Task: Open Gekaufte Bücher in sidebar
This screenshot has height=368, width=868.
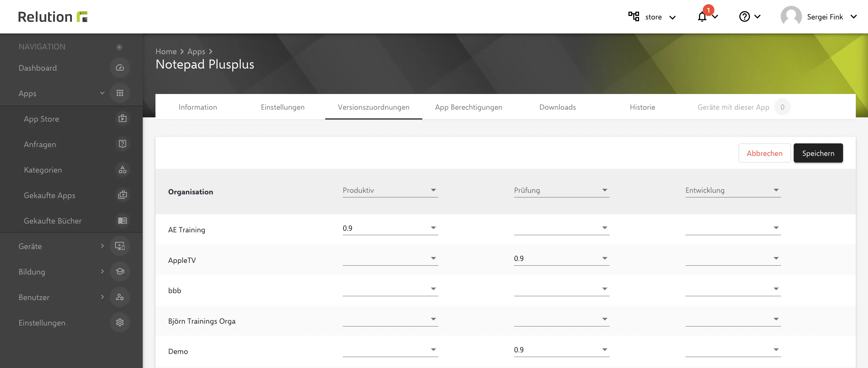Action: click(53, 221)
